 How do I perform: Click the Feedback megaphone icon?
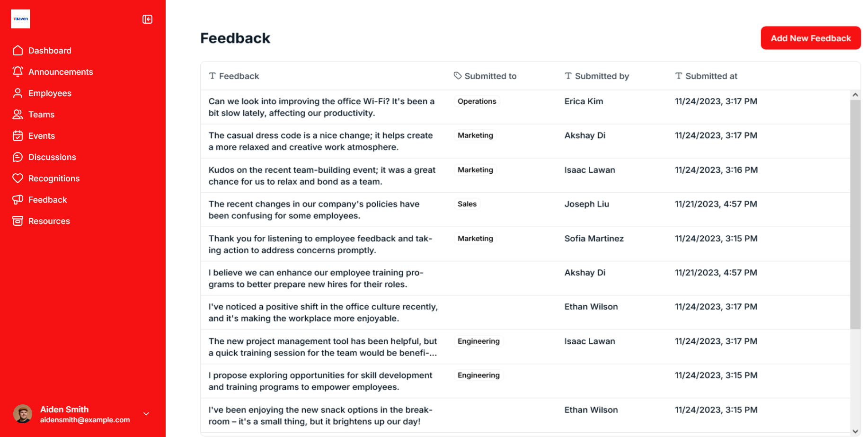[x=18, y=200]
